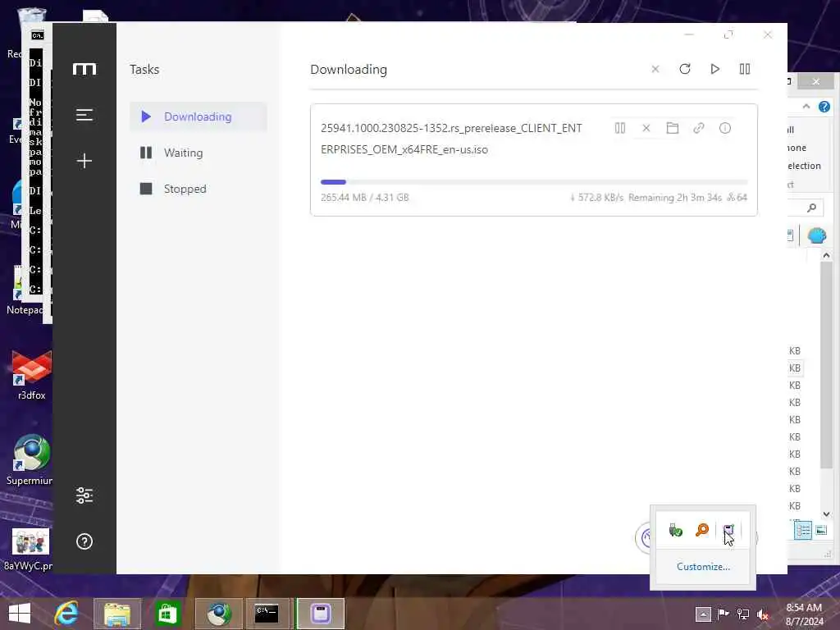840x630 pixels.
Task: Switch Explorer window to details view
Action: click(x=802, y=531)
